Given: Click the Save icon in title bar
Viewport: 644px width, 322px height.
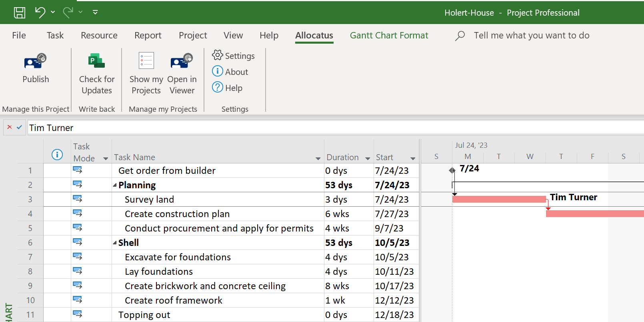Looking at the screenshot, I should 20,12.
